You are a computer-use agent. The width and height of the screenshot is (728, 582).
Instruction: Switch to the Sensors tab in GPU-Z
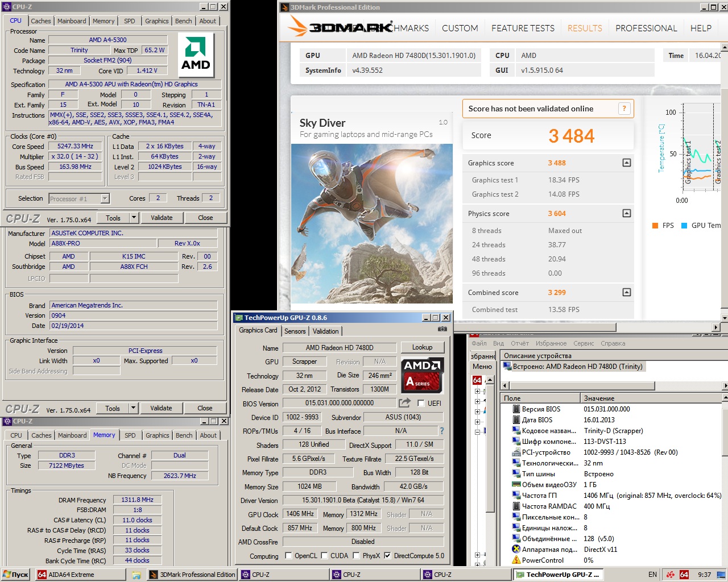point(295,331)
